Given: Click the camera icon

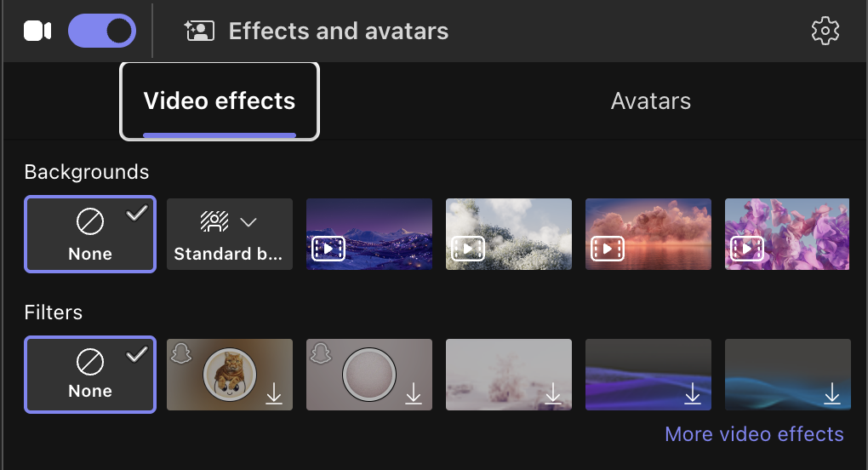Looking at the screenshot, I should click(37, 32).
